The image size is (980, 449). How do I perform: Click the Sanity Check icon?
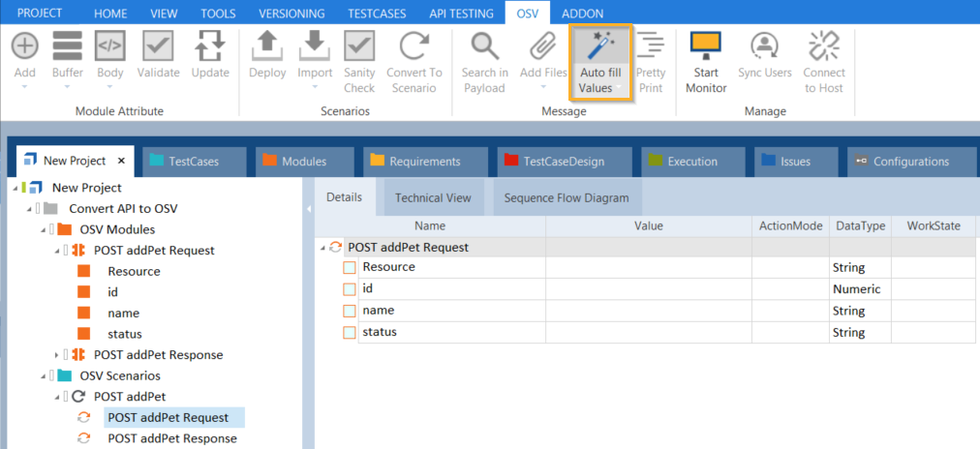359,46
